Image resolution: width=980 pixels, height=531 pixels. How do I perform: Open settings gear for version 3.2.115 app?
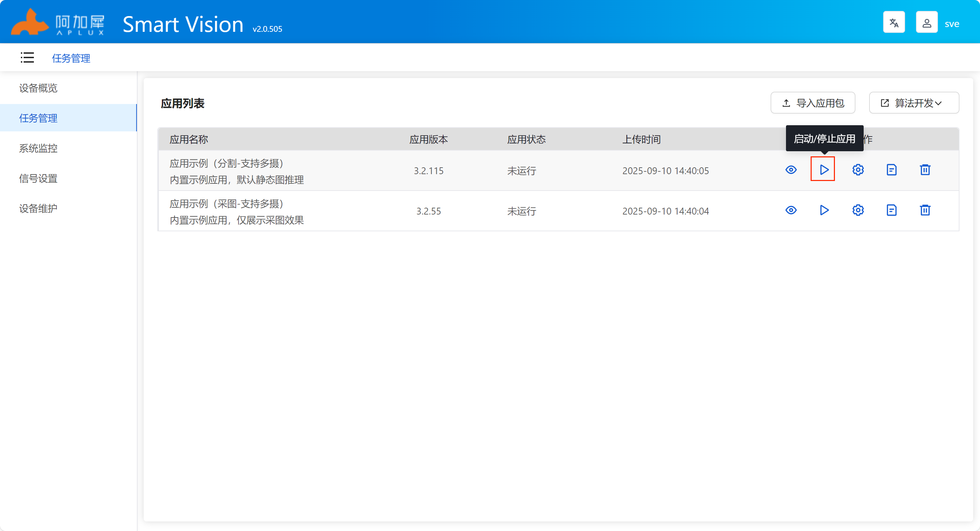[x=858, y=170]
